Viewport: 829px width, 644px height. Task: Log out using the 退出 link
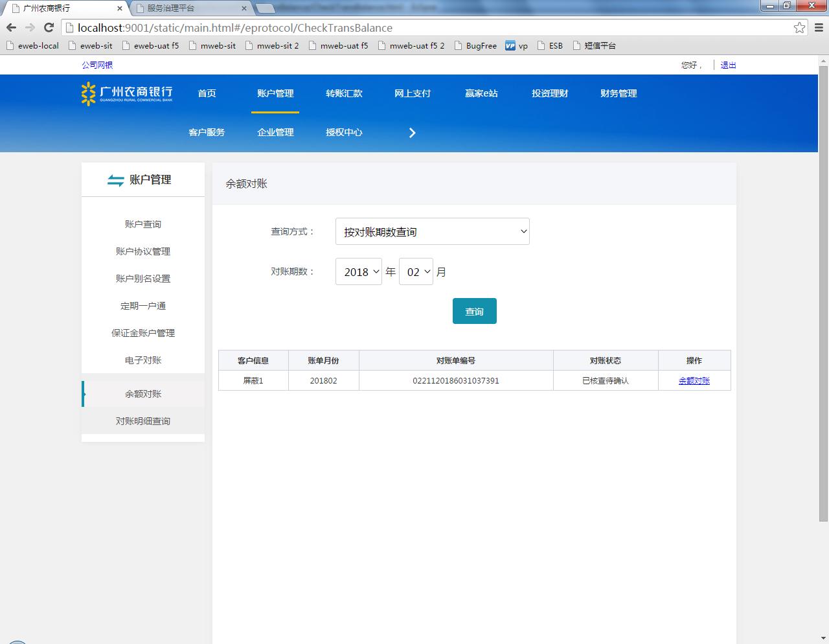click(728, 65)
